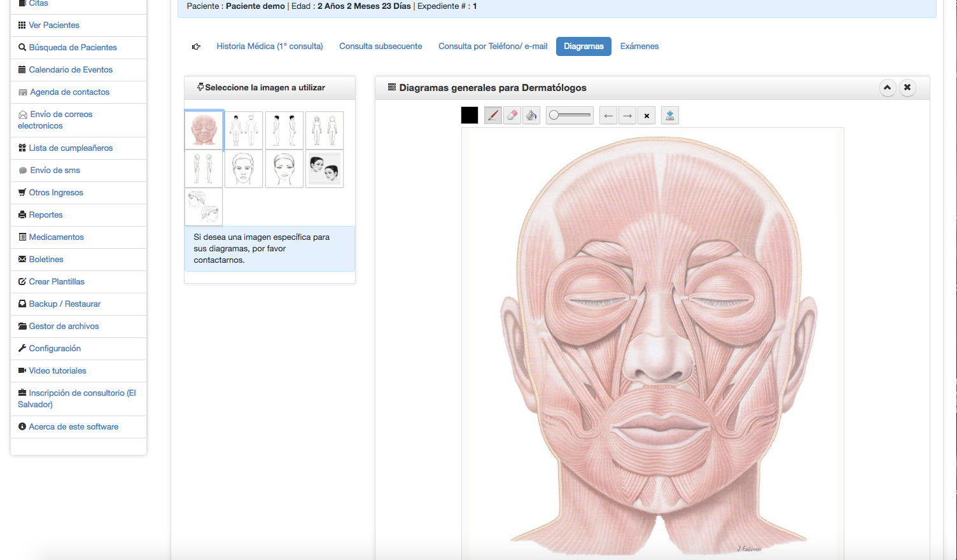Open the Historia Médica (1° consulta) tab
Screen dimensions: 957x560
270,46
